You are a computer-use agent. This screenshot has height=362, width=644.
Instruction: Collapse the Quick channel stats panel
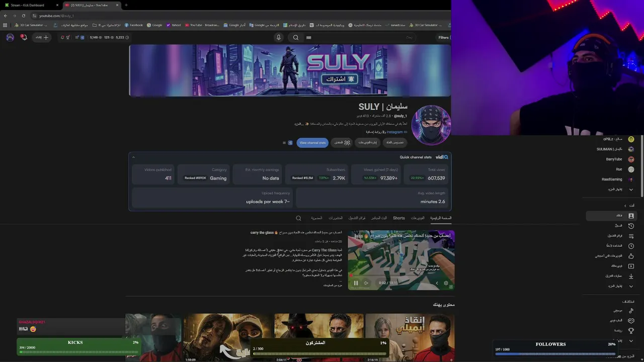(x=133, y=157)
